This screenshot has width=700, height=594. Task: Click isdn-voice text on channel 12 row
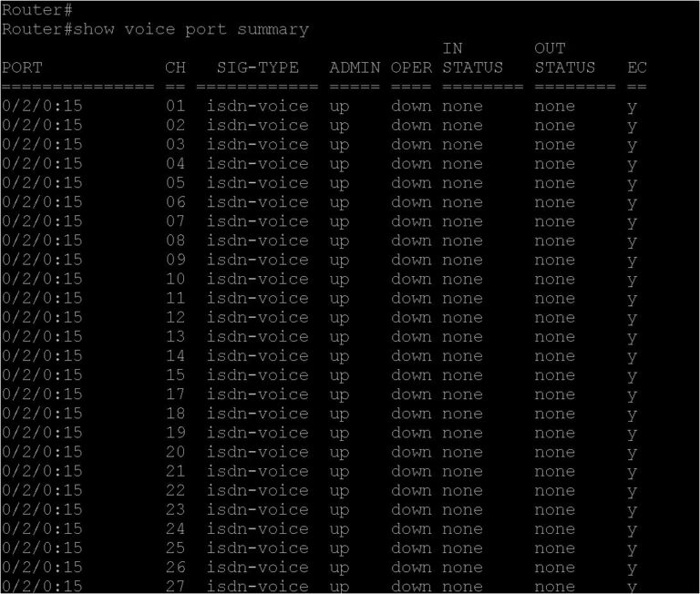click(x=258, y=317)
